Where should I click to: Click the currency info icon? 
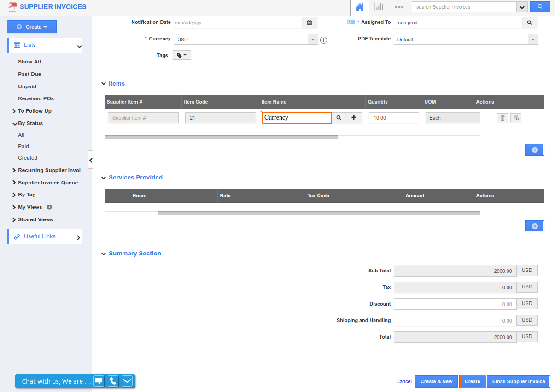324,40
